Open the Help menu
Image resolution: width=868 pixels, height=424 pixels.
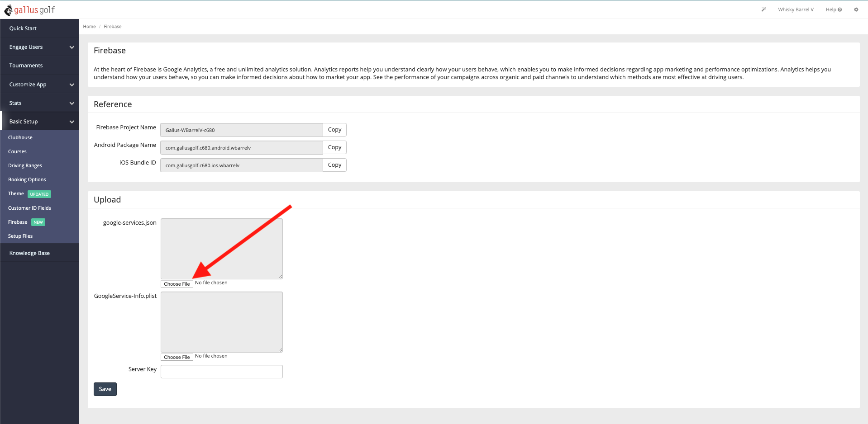click(834, 9)
